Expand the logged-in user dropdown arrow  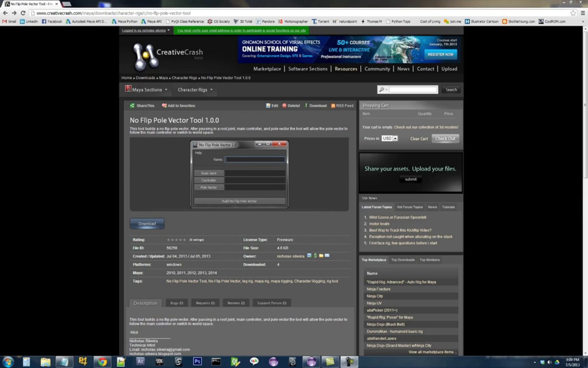(169, 30)
